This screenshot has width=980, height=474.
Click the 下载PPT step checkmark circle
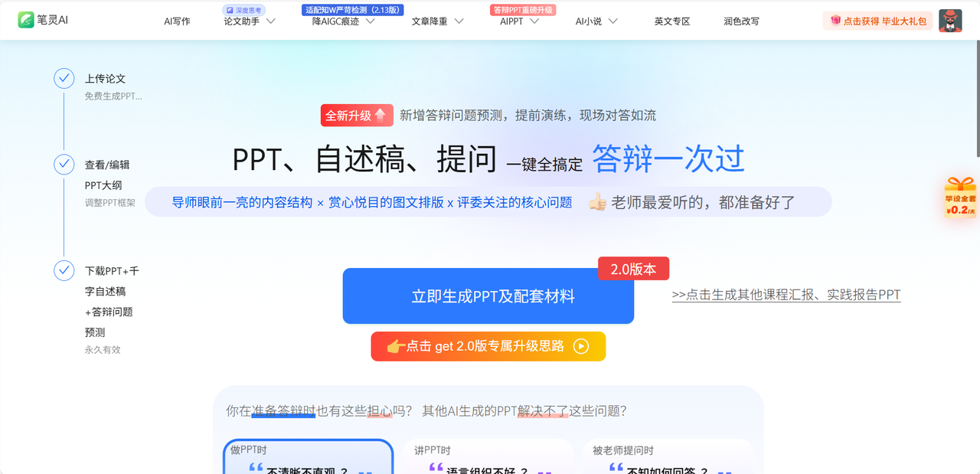pos(64,270)
